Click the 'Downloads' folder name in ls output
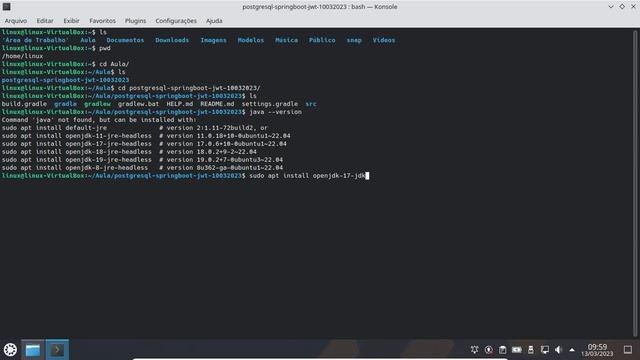This screenshot has height=360, width=640. point(172,40)
